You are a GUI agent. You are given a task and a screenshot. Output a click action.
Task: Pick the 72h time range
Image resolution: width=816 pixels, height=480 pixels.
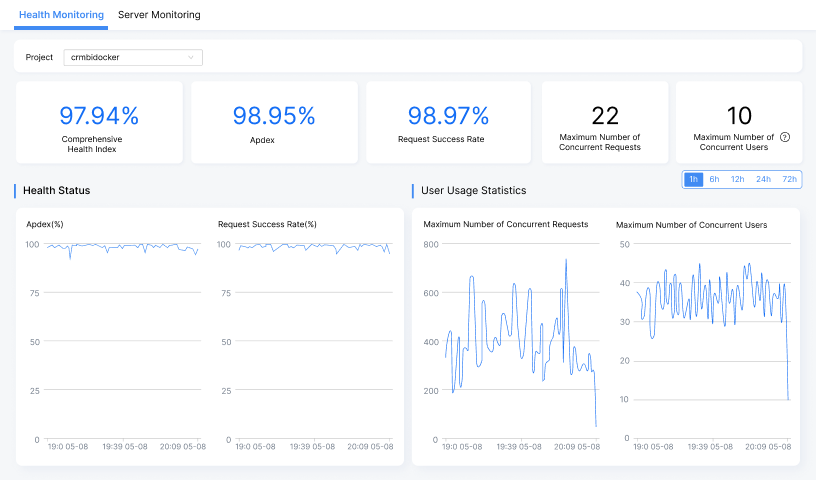click(789, 179)
